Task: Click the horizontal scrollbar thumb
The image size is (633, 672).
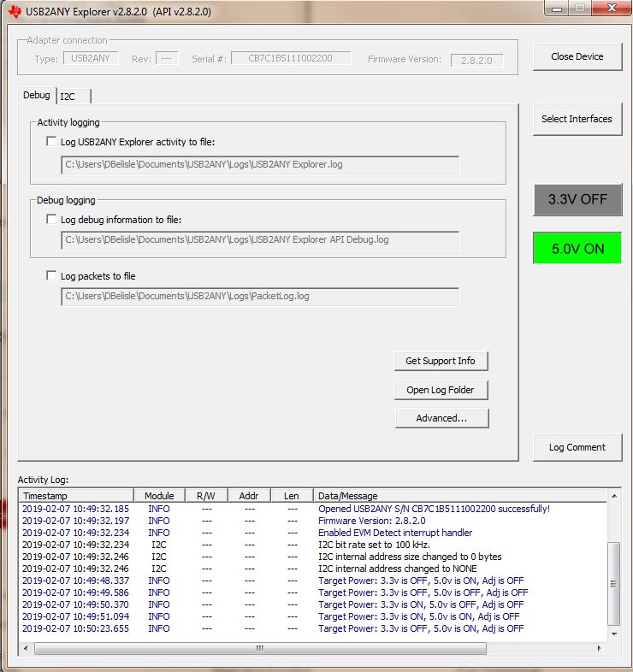Action: point(260,648)
